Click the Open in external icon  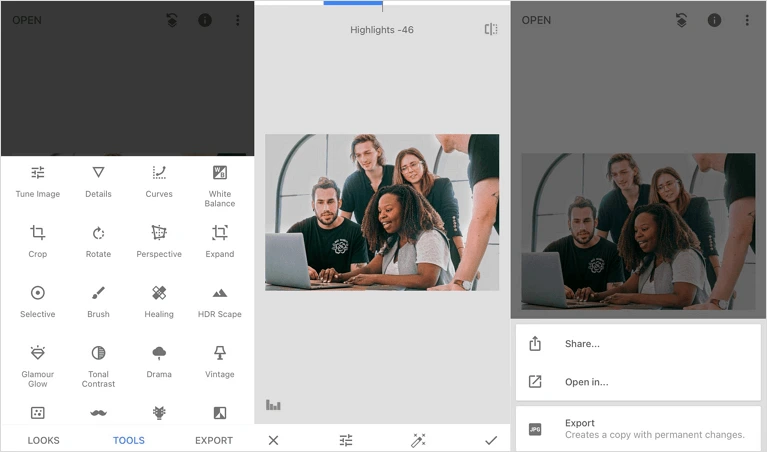tap(535, 382)
